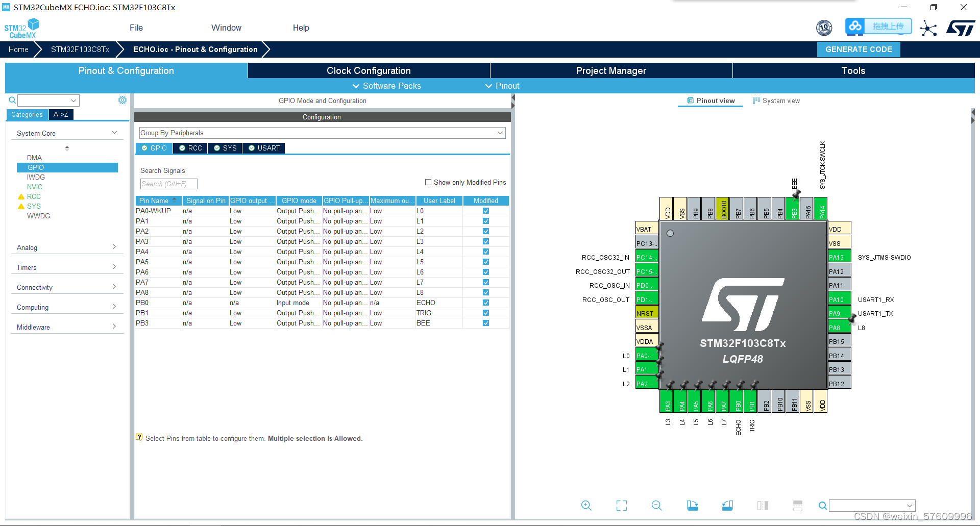The width and height of the screenshot is (980, 526).
Task: Click the pin search magnifier icon
Action: [822, 506]
